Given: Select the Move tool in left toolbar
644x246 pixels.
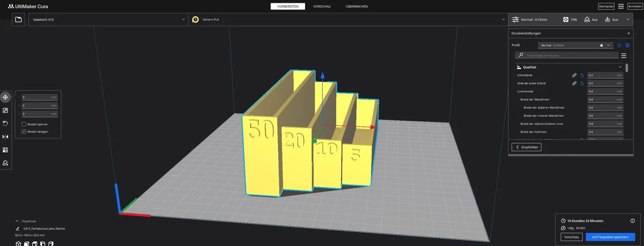Looking at the screenshot, I should pyautogui.click(x=5, y=97).
